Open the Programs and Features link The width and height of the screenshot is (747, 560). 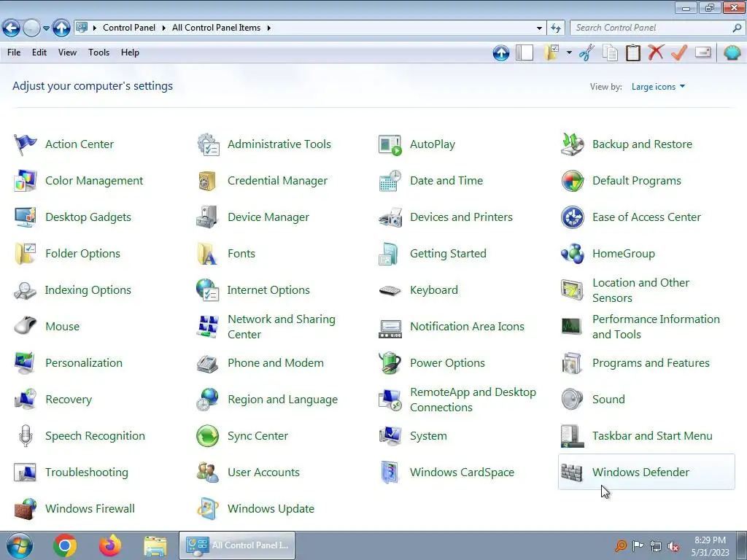pos(650,363)
